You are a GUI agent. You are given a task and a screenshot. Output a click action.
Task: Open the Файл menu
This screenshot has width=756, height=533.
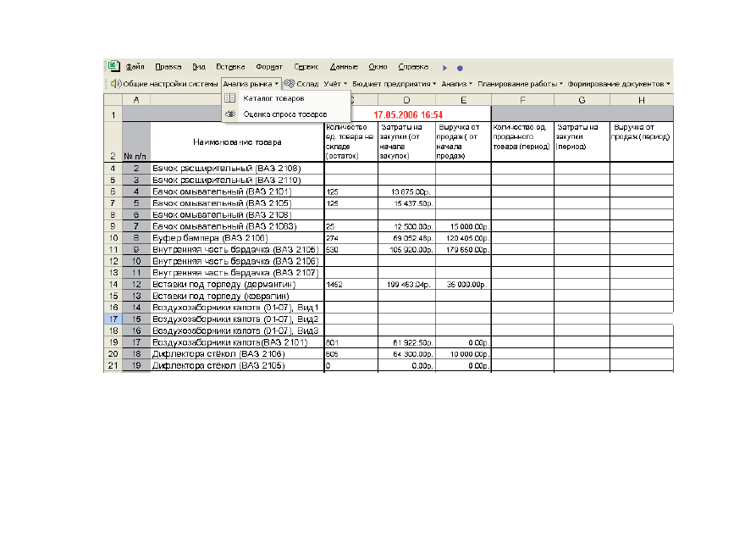pos(135,67)
